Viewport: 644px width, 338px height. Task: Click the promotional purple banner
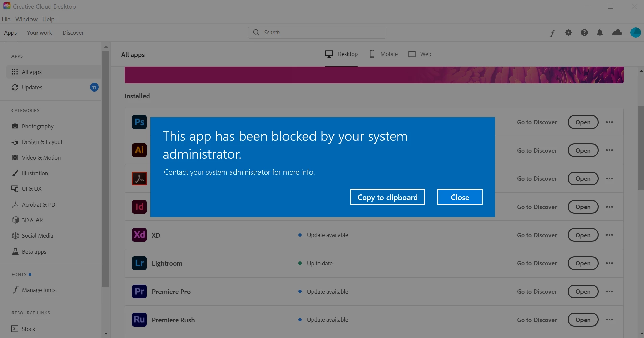click(x=374, y=75)
